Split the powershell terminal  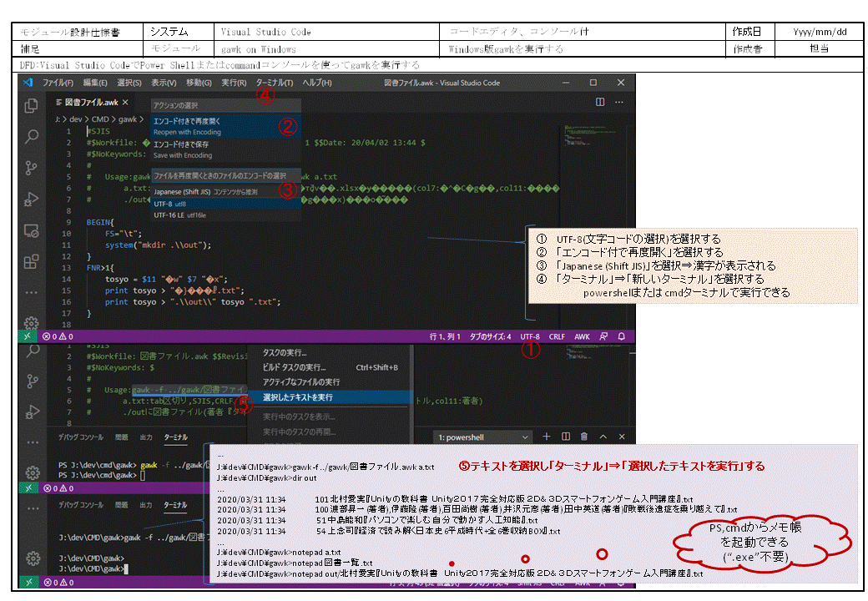[x=566, y=437]
